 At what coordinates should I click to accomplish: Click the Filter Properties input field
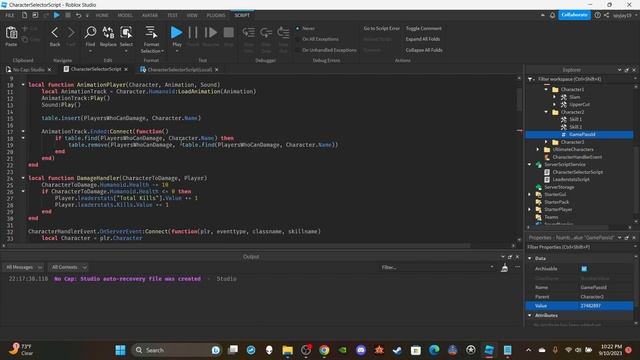point(580,247)
